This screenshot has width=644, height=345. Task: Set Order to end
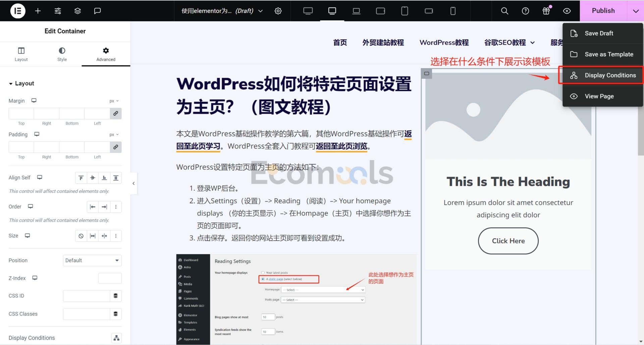coord(104,207)
